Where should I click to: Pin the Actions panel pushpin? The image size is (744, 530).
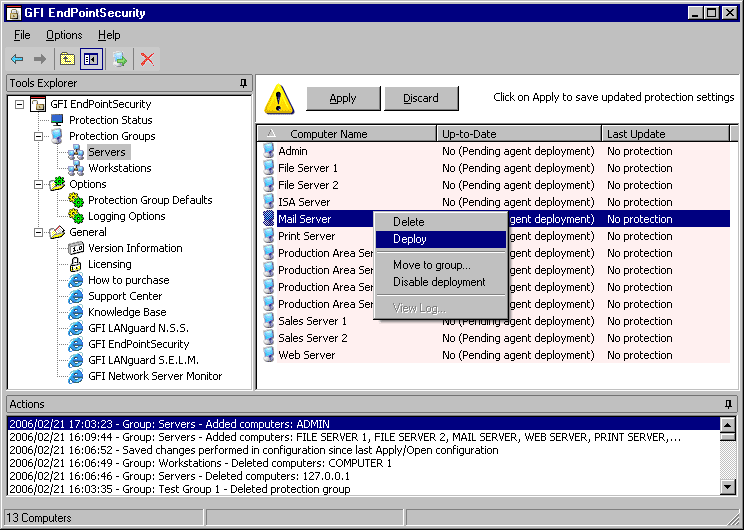[x=728, y=404]
